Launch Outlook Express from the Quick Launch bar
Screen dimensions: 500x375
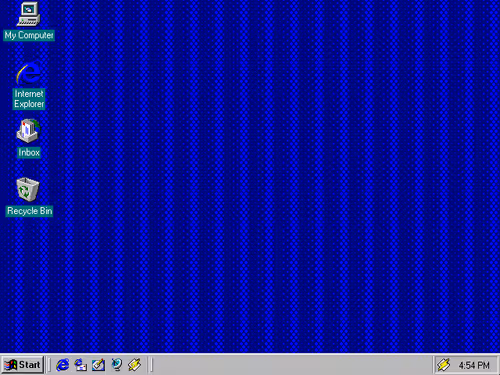tap(80, 365)
